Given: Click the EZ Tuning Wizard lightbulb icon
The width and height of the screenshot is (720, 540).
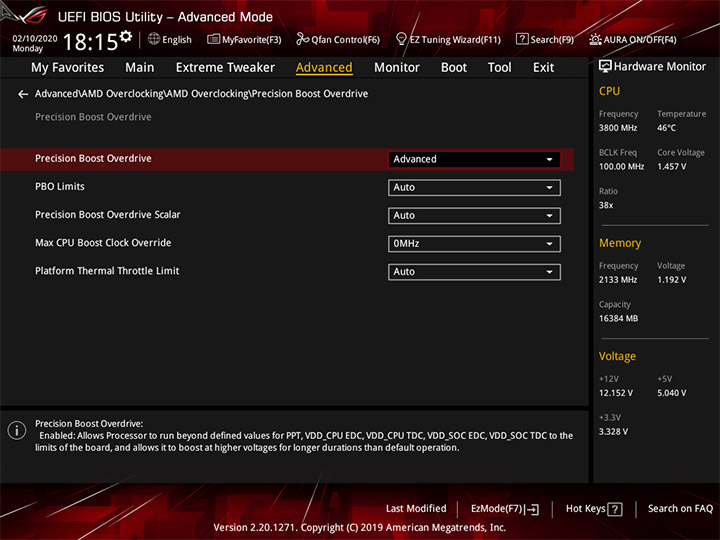Looking at the screenshot, I should click(401, 39).
